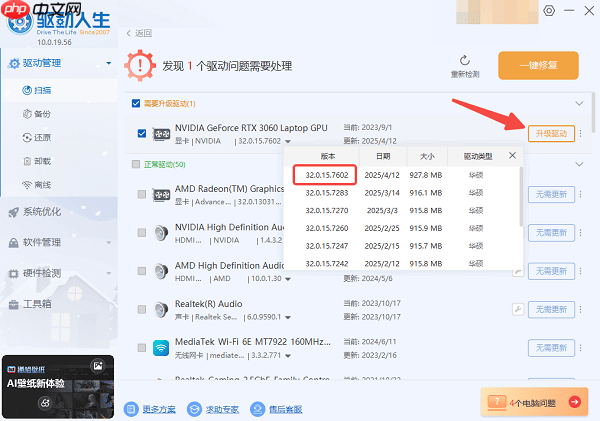The width and height of the screenshot is (600, 421).
Task: Open AMD High Definition Audio version dropdown
Action: click(x=288, y=279)
